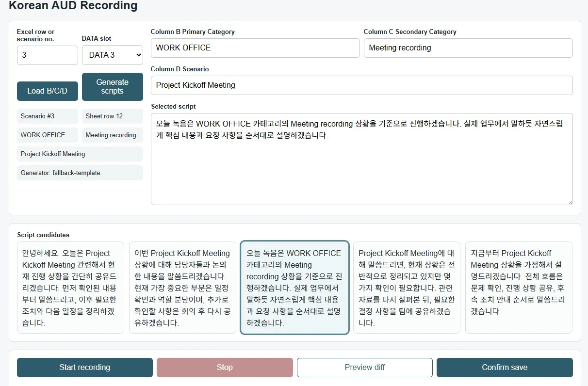The image size is (588, 386).
Task: Click the Load B/C/D button
Action: (x=48, y=91)
